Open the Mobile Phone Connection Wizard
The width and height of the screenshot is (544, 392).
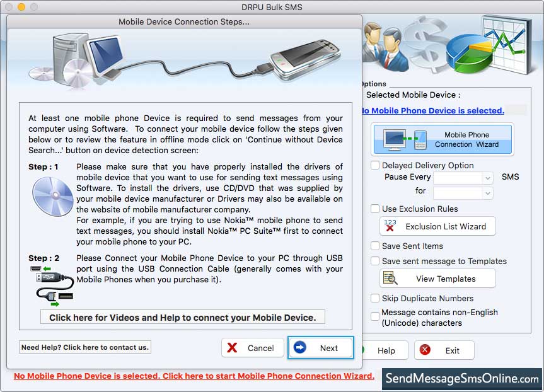(x=443, y=139)
